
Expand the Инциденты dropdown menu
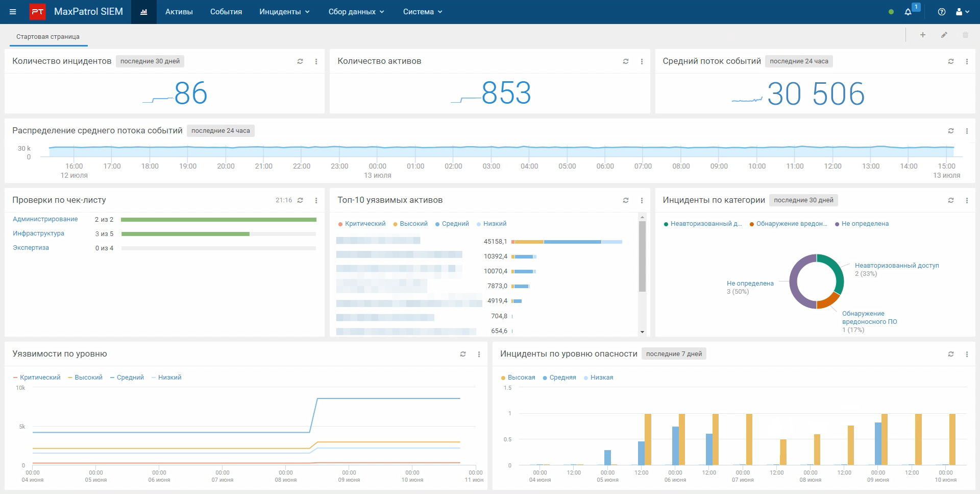pyautogui.click(x=284, y=12)
